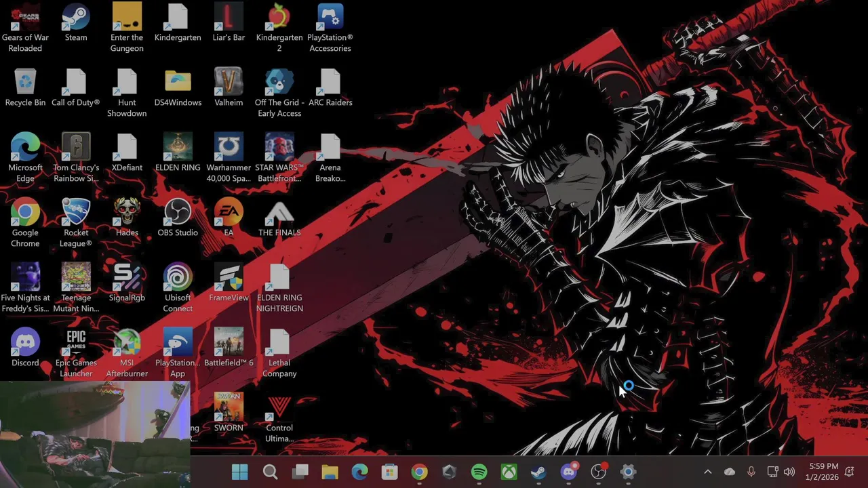Screen dimensions: 868x488
Task: Select Five Nights at Freddy's icon
Action: pos(25,289)
